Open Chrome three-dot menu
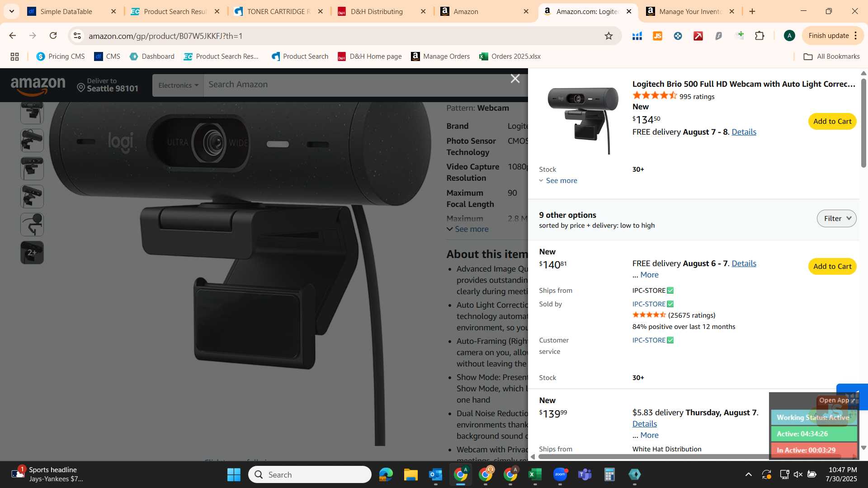Image resolution: width=868 pixels, height=488 pixels. click(x=856, y=36)
